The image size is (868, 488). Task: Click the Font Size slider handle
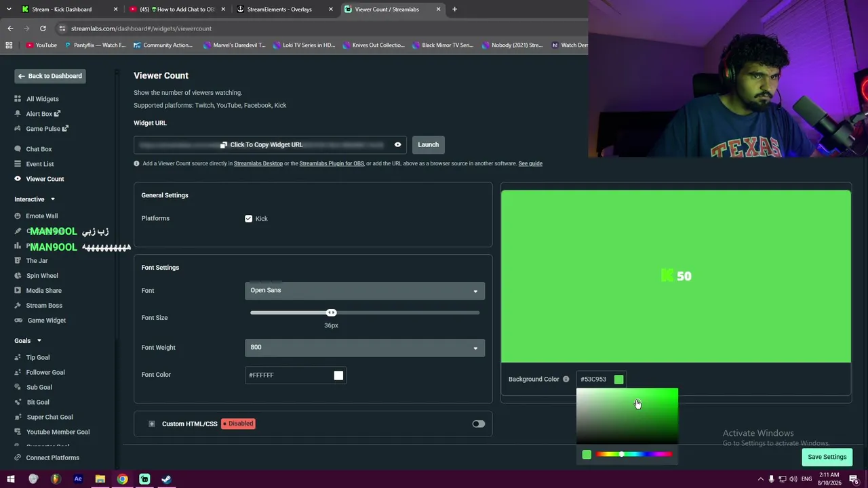click(331, 312)
